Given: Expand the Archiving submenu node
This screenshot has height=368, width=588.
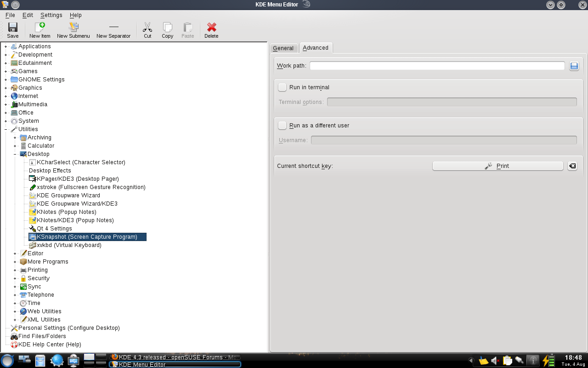Looking at the screenshot, I should [15, 138].
